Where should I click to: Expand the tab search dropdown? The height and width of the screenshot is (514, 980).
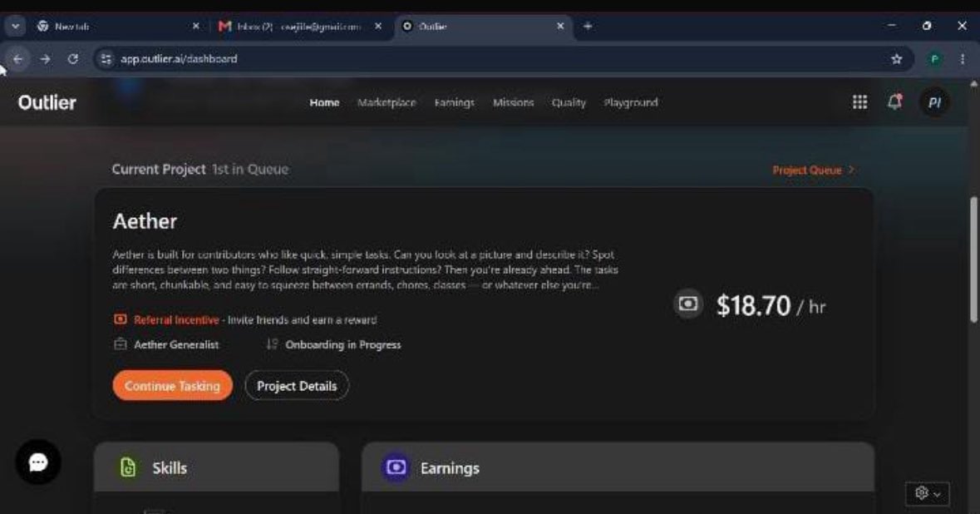click(x=15, y=27)
